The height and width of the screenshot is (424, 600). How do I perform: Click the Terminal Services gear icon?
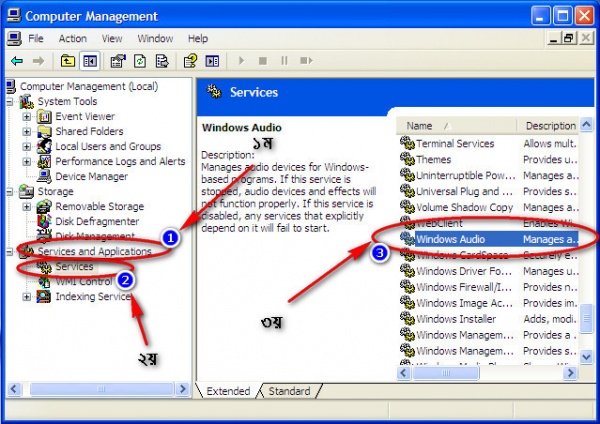pyautogui.click(x=407, y=143)
